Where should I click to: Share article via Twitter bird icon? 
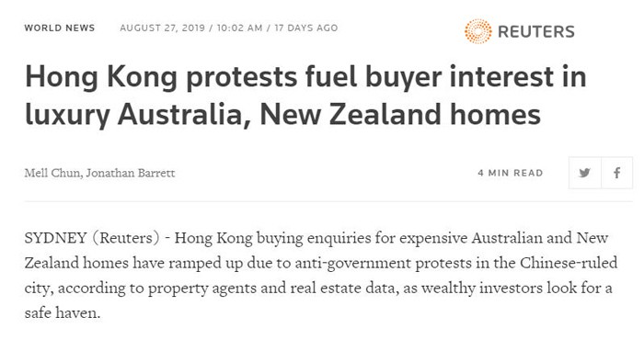click(584, 173)
